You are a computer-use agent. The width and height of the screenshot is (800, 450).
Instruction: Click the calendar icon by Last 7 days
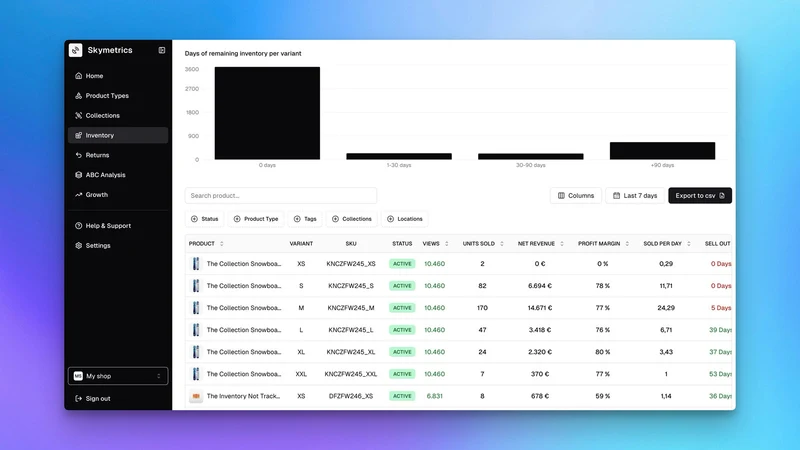point(616,195)
